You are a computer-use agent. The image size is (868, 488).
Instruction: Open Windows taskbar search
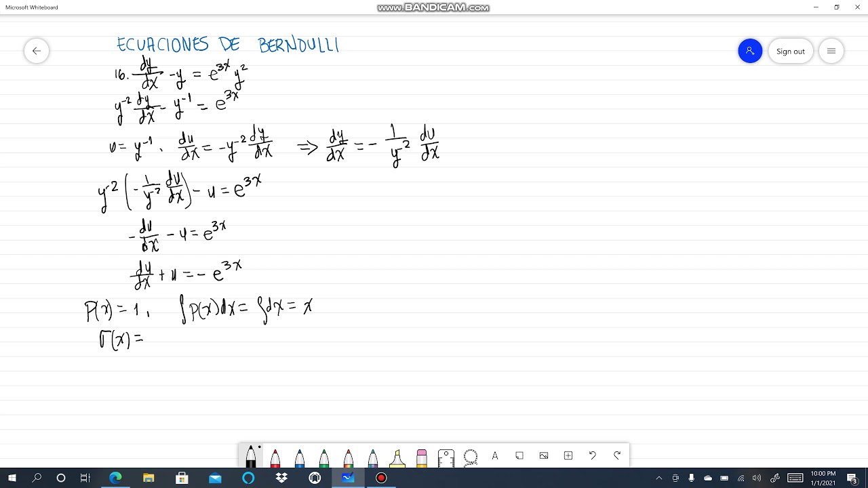(x=37, y=478)
